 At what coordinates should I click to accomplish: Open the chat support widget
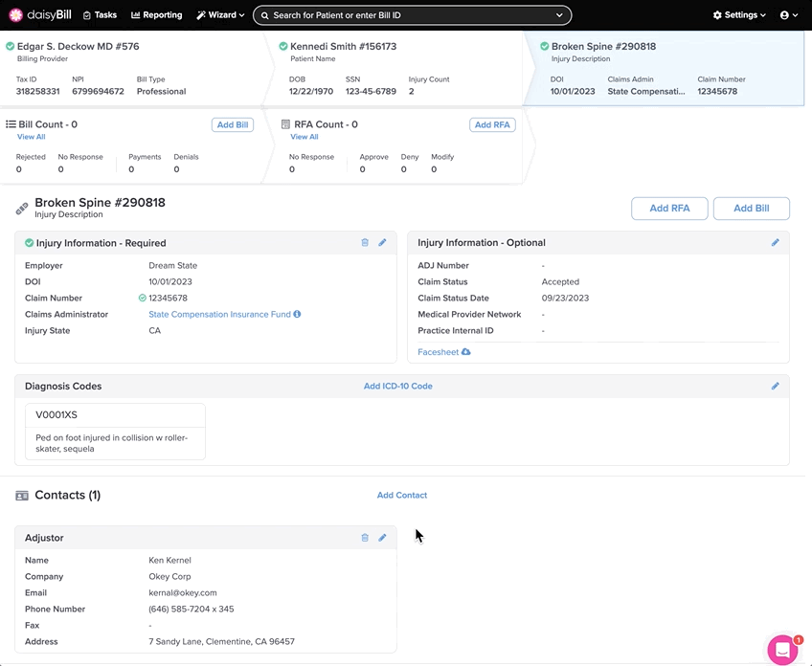(782, 649)
